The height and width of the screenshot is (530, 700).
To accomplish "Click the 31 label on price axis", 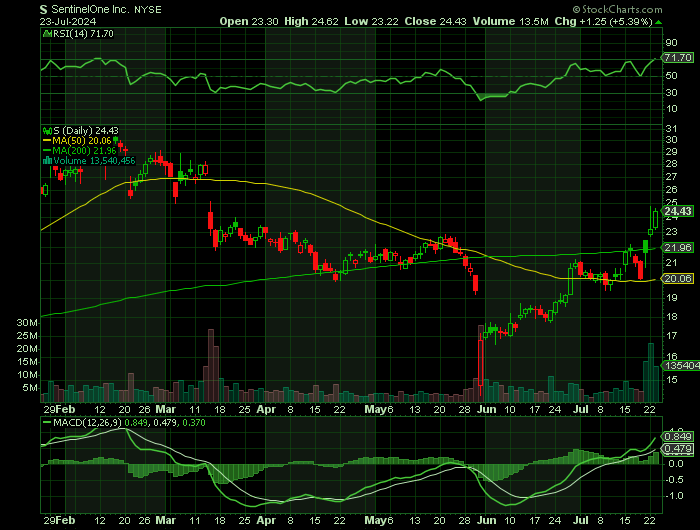I will [x=671, y=129].
